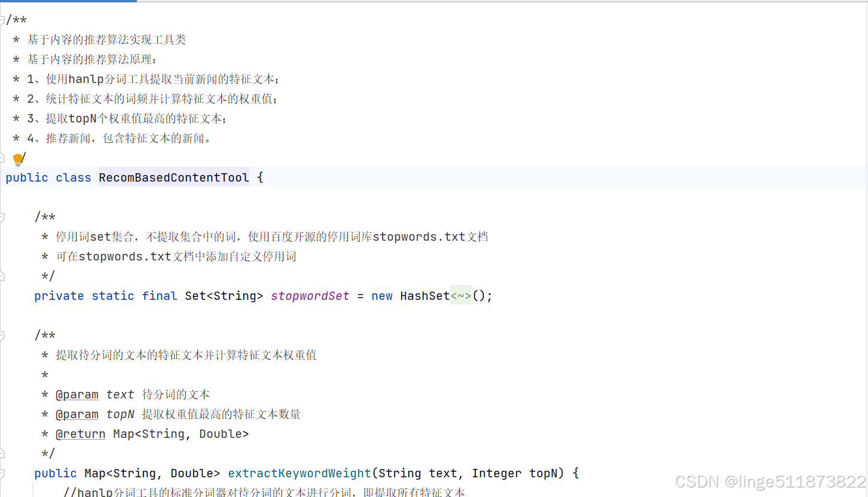Expand the folded diamond operator after HashSet
Screen dimensions: 868x497
[x=461, y=296]
